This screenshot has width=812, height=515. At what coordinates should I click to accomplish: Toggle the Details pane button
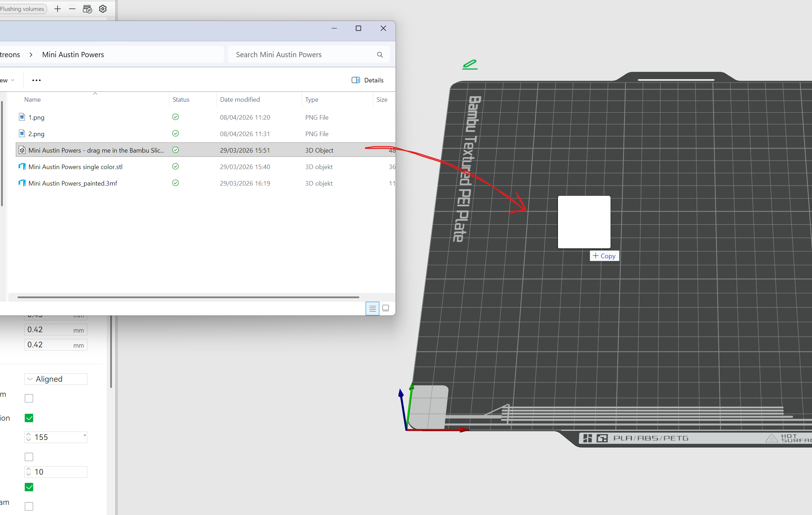pyautogui.click(x=367, y=80)
